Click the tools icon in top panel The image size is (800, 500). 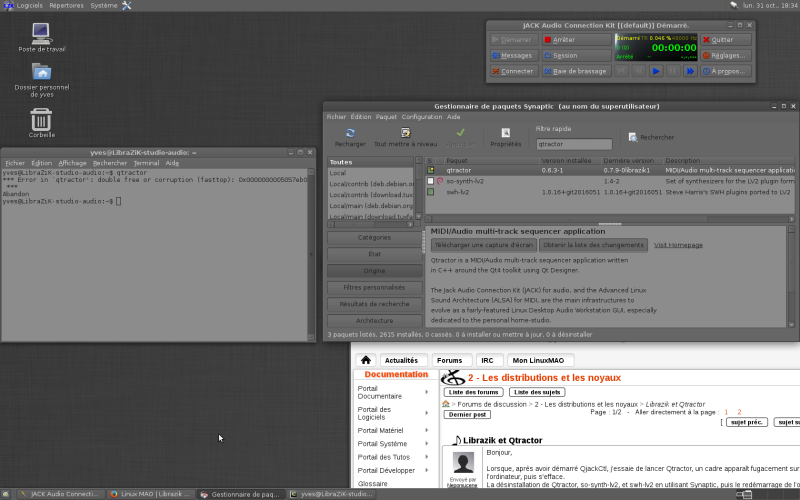(x=127, y=6)
